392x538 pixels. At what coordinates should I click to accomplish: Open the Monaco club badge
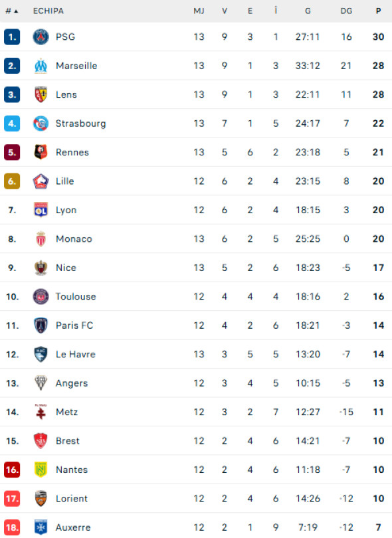[x=40, y=238]
